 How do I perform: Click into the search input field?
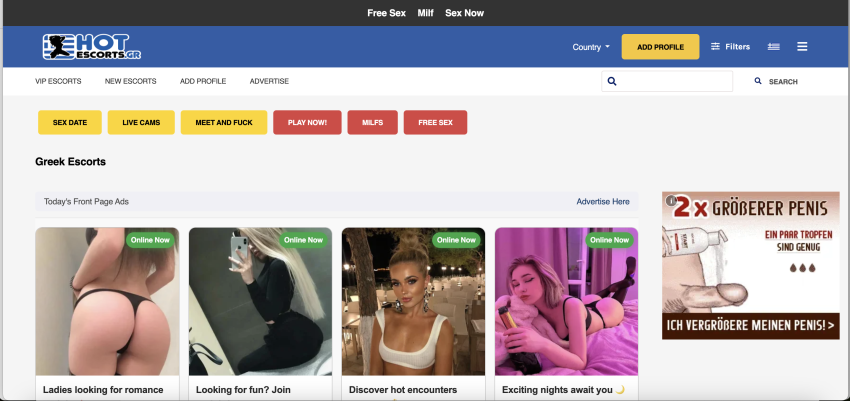pos(667,81)
